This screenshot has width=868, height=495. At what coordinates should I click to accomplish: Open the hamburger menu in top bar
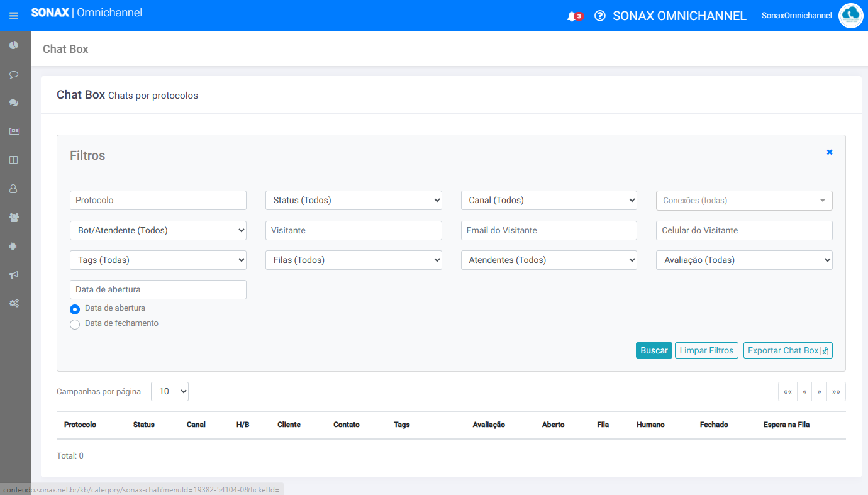pyautogui.click(x=14, y=16)
